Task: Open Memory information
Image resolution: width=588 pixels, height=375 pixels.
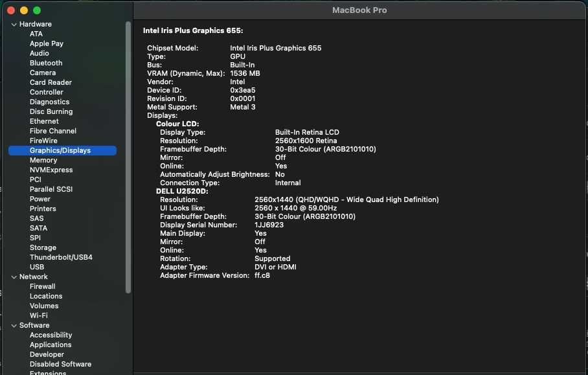Action: (x=43, y=160)
